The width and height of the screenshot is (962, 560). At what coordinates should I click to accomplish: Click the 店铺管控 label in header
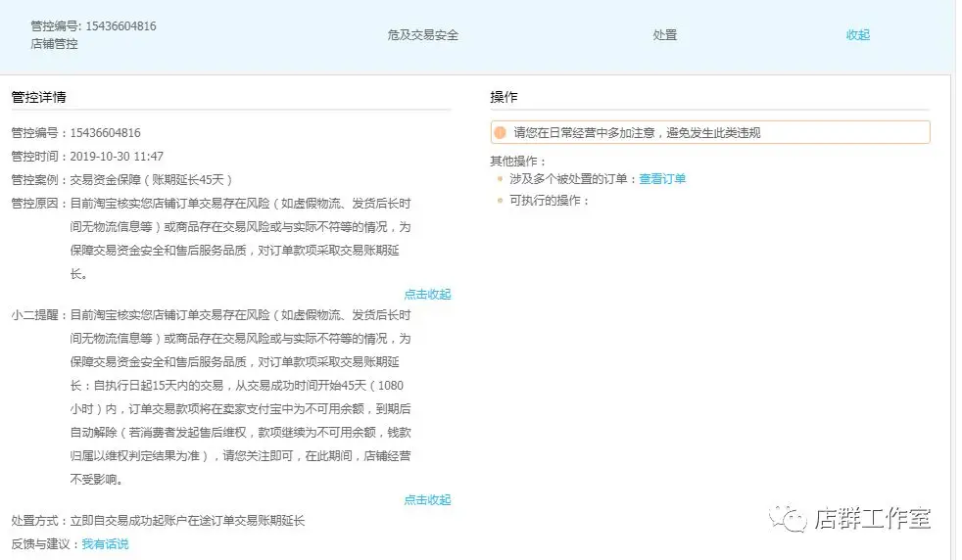pos(54,44)
